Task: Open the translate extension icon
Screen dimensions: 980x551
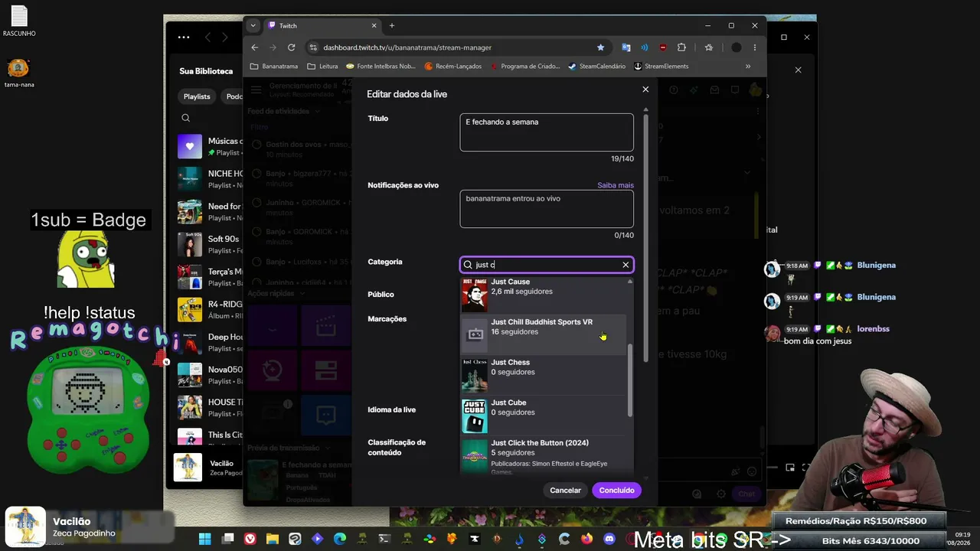Action: coord(626,47)
